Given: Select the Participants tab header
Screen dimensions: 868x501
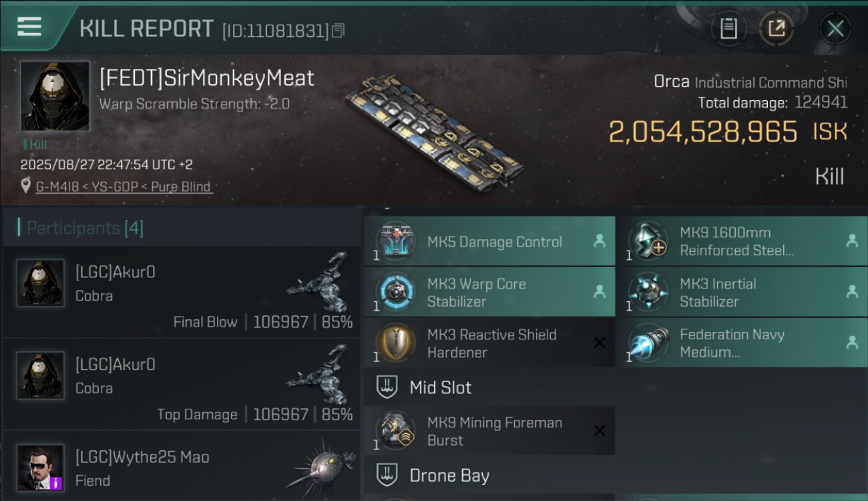Looking at the screenshot, I should [85, 228].
